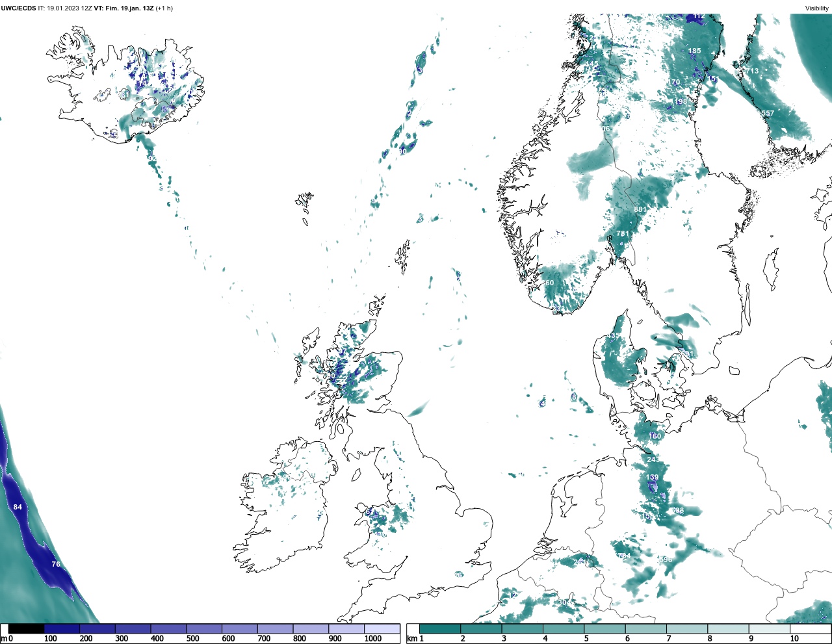Click the '243' value over northern Germany

click(653, 459)
